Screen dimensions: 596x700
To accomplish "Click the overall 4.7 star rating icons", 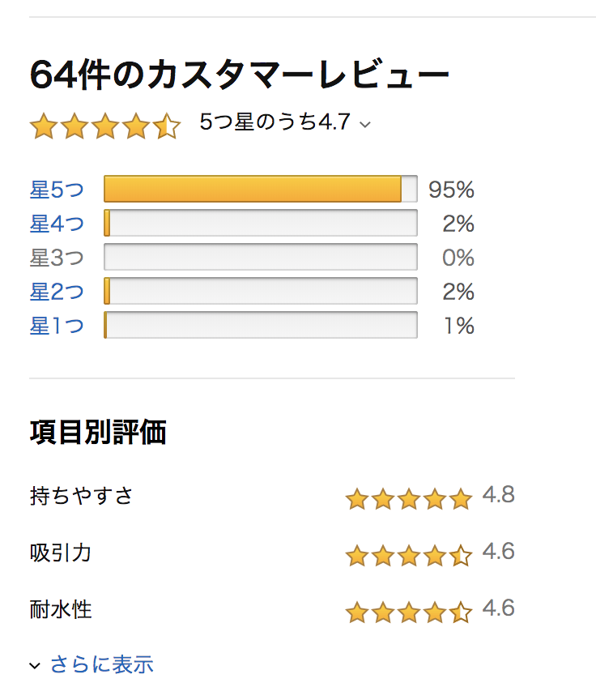I will tap(105, 126).
